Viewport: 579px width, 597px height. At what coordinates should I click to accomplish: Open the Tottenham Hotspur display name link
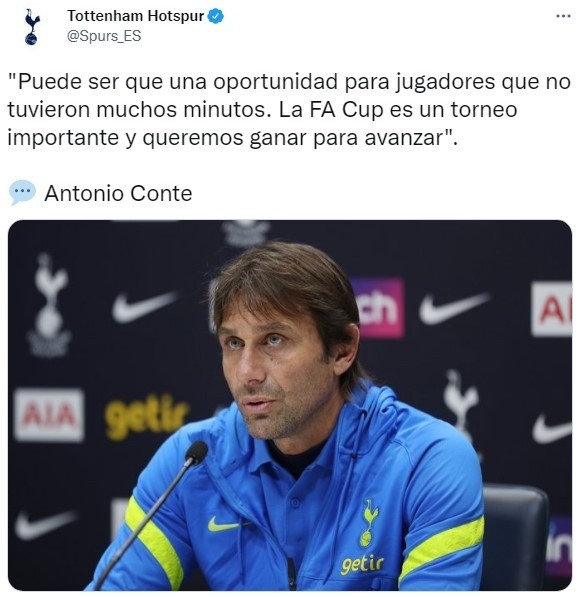[136, 16]
